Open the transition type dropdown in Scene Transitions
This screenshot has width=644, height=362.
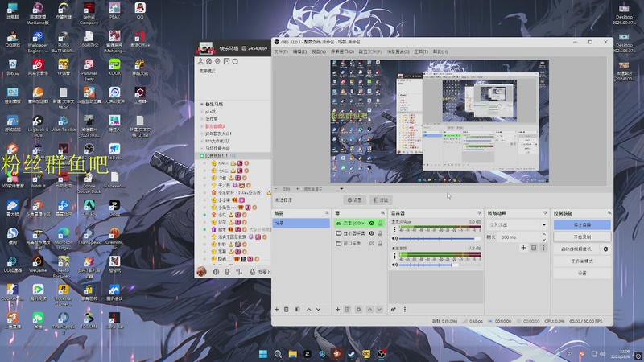click(x=518, y=225)
